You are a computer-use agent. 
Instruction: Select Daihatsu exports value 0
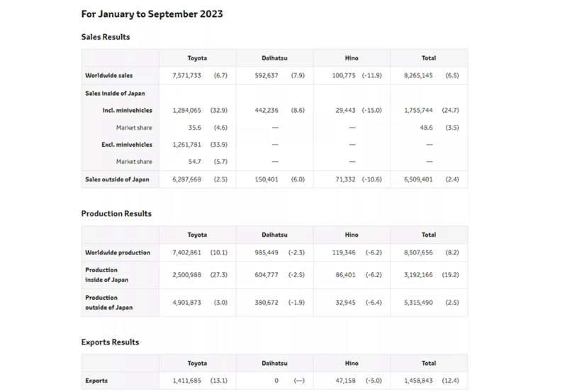point(276,381)
